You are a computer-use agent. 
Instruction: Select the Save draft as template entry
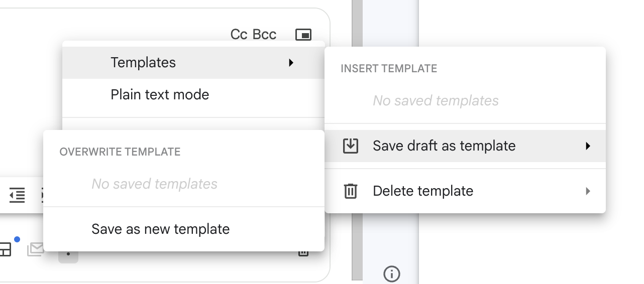[x=444, y=146]
